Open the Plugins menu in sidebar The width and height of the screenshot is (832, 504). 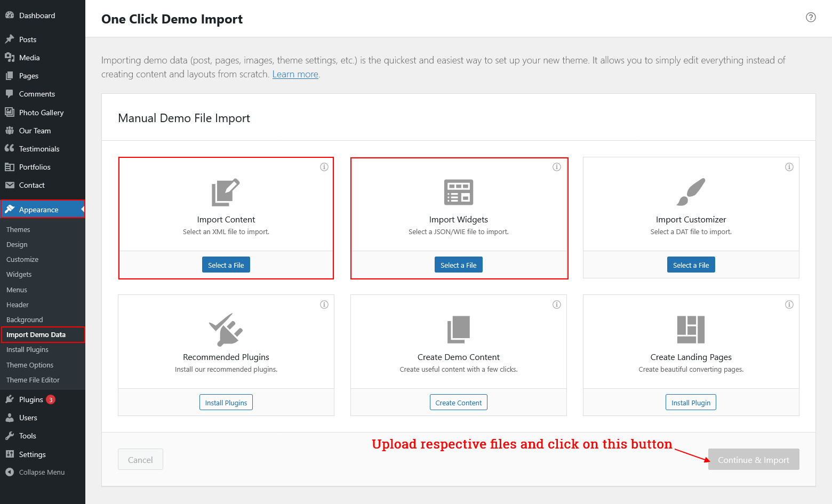pos(31,399)
